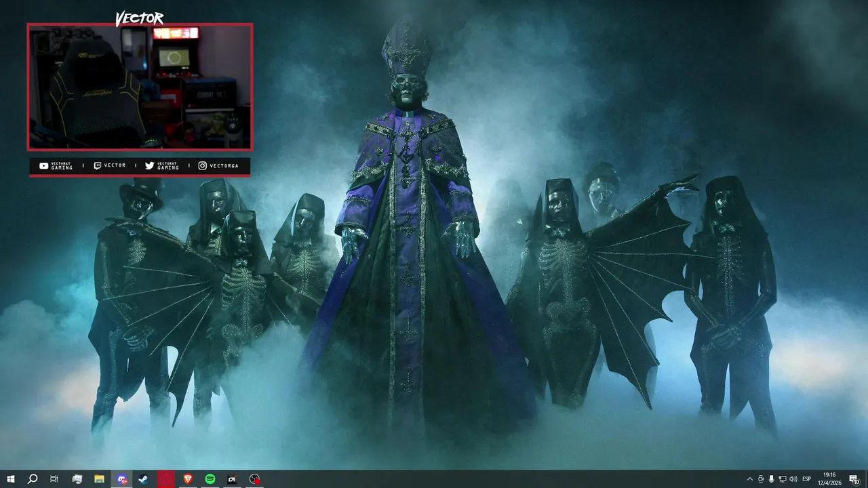Open network status tray icon

tap(783, 479)
